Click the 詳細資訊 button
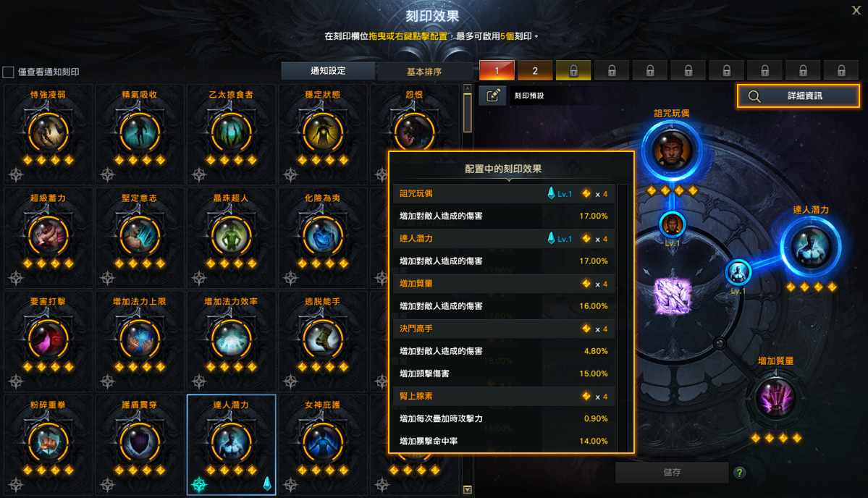The image size is (868, 498). [799, 96]
